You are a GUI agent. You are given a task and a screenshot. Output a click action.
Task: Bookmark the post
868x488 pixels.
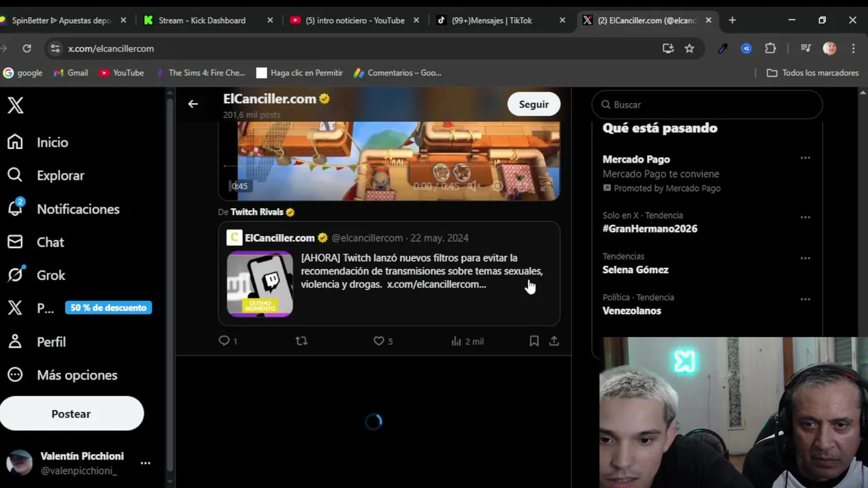(534, 341)
